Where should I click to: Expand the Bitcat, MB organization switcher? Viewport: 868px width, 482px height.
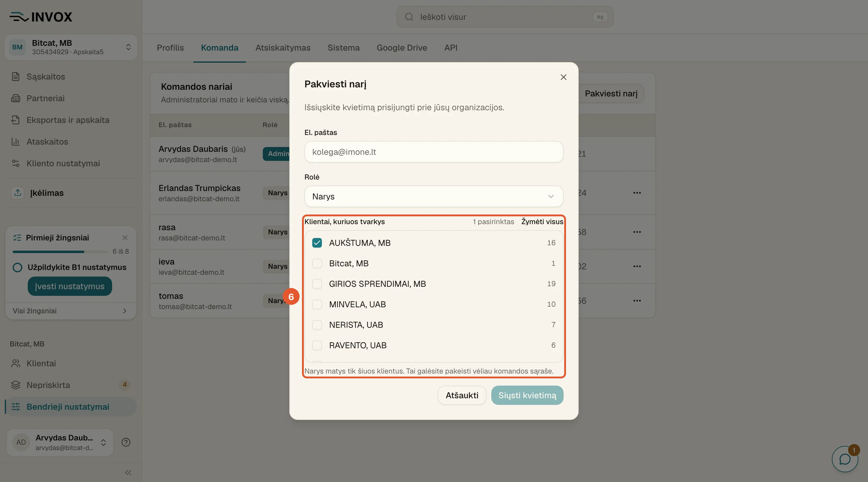(71, 47)
